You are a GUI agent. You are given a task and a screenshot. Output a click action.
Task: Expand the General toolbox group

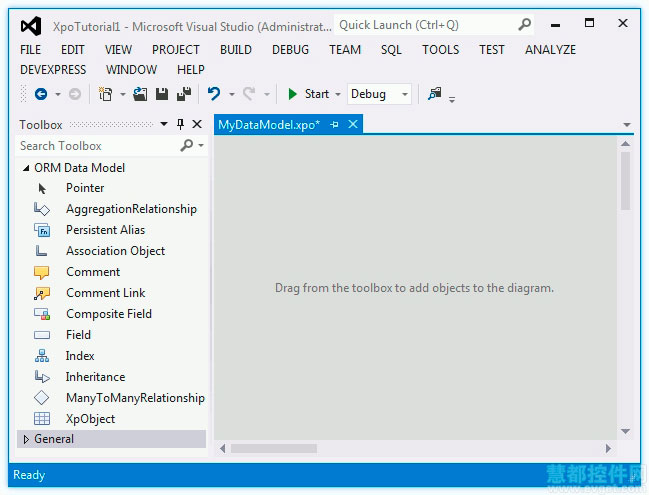26,439
